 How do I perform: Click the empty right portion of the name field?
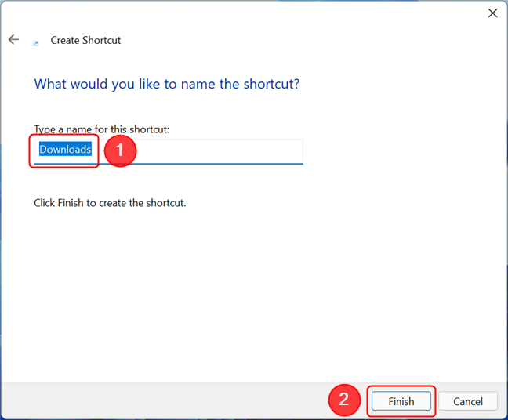(x=220, y=151)
